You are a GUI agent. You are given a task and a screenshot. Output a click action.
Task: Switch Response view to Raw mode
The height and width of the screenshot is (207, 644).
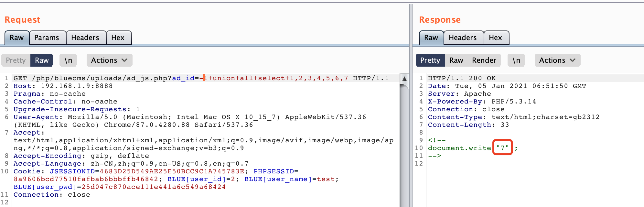(x=456, y=60)
